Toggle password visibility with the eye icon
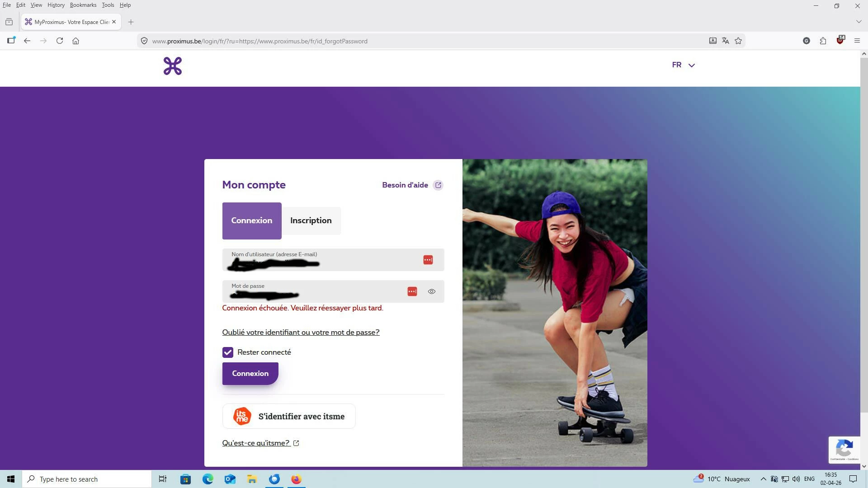Screen dimensions: 868x488 point(432,292)
